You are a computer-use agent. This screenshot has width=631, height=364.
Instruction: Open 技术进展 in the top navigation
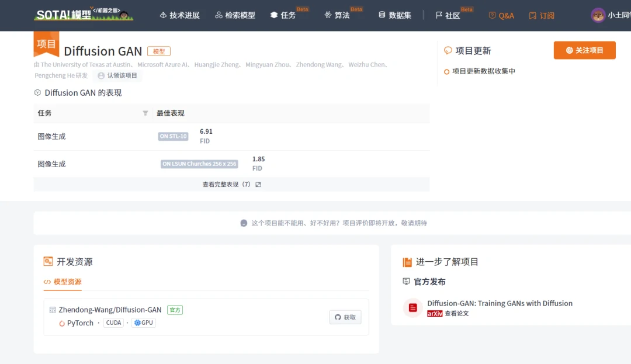coord(179,15)
